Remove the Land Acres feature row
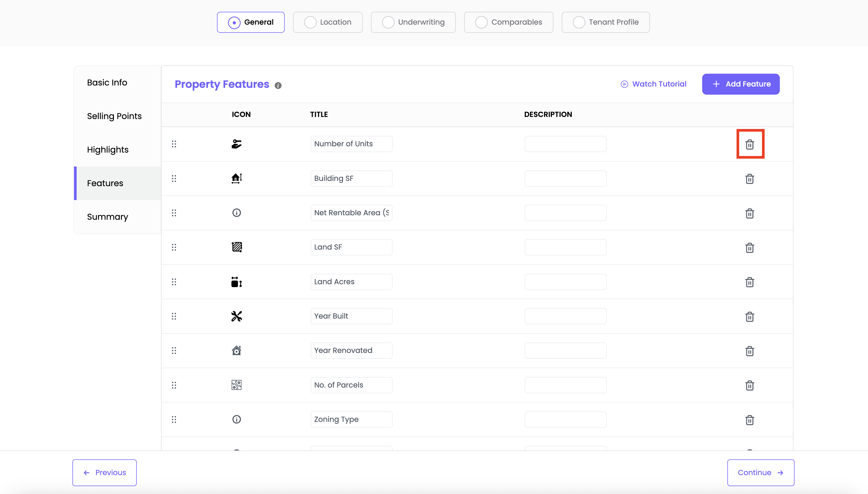This screenshot has width=868, height=494. coord(749,282)
